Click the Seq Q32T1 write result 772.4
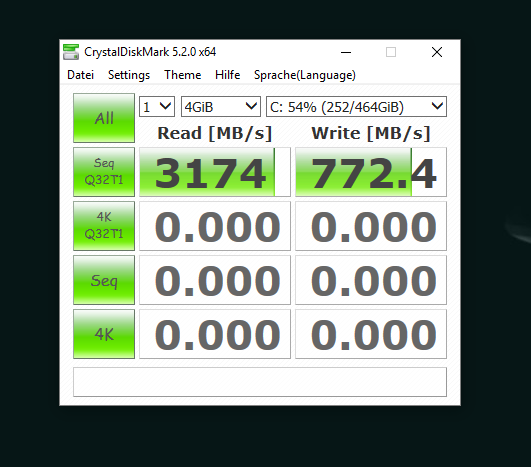531x467 pixels. pos(371,172)
